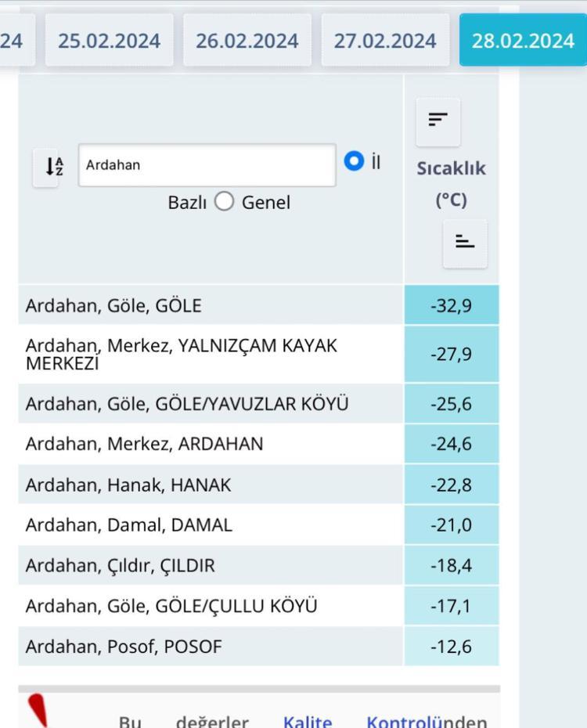Select the Ardahan, Merkez, ARDAHAN row
Image resolution: width=587 pixels, height=728 pixels.
tap(144, 444)
